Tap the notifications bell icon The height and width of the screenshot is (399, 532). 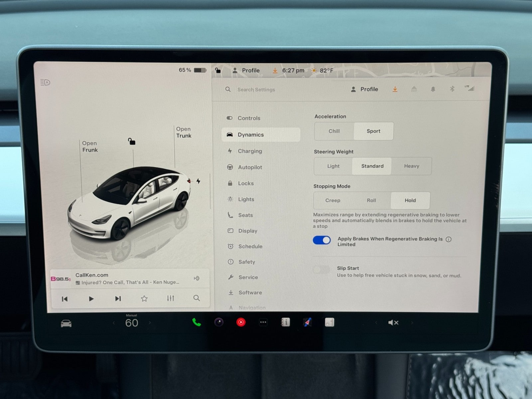point(433,89)
